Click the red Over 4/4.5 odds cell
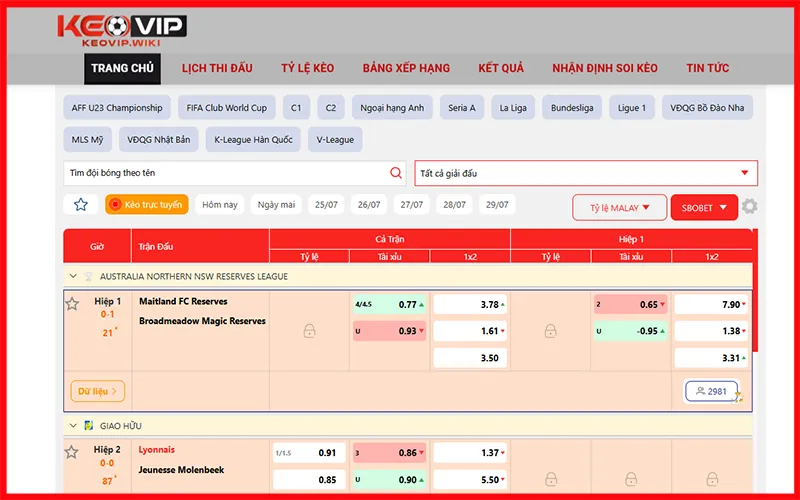Viewport: 800px width, 500px height. coord(386,304)
